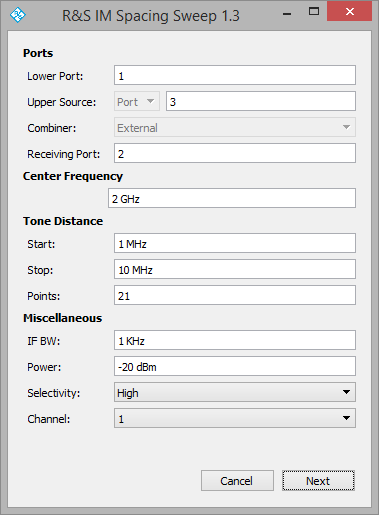Click the Tone Distance Start field

(x=235, y=243)
